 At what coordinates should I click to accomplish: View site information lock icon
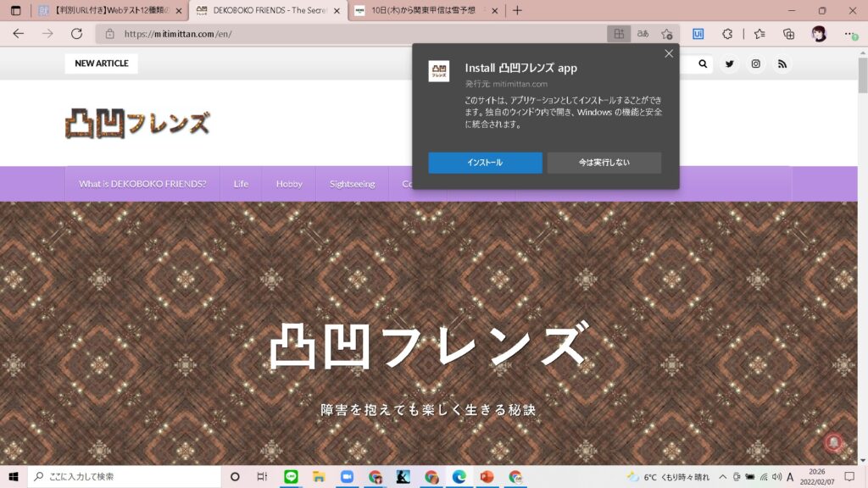coord(109,34)
